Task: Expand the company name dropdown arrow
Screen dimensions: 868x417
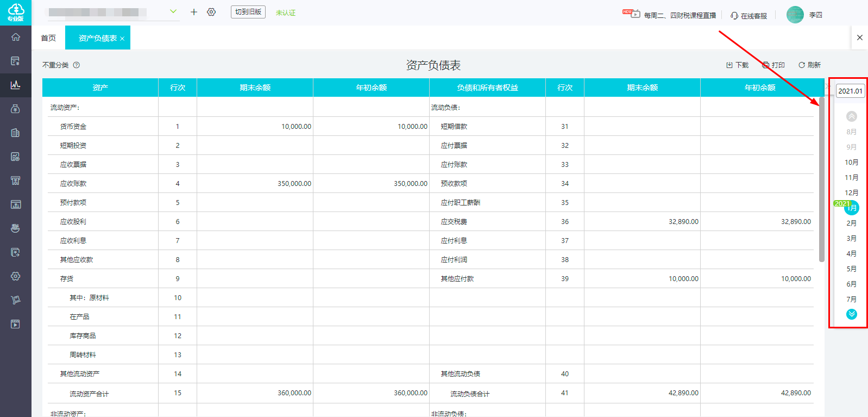Action: click(173, 11)
